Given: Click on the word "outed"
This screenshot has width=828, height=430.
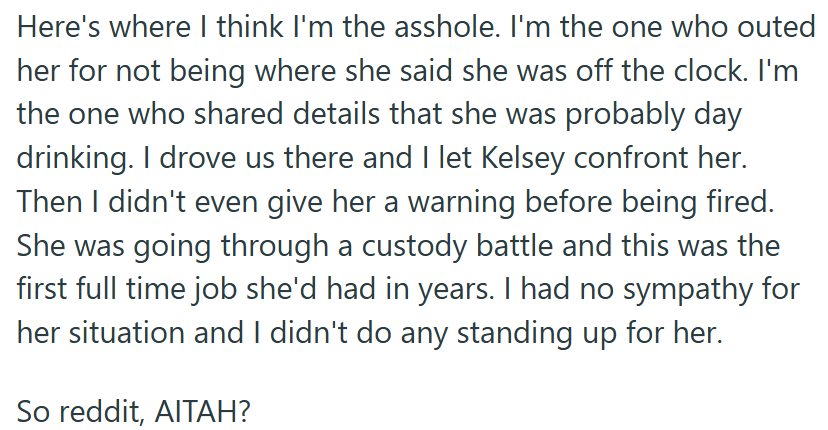Looking at the screenshot, I should click(x=775, y=29).
